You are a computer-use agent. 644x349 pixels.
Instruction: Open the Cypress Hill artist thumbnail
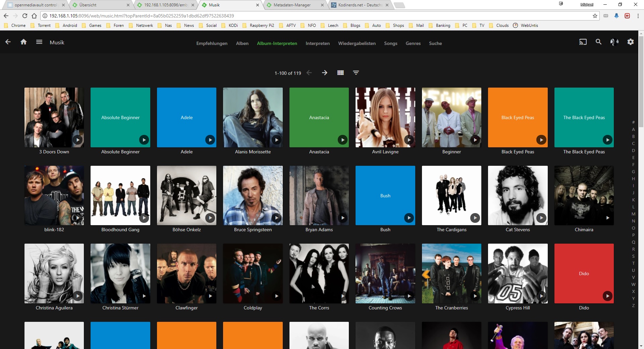click(518, 273)
